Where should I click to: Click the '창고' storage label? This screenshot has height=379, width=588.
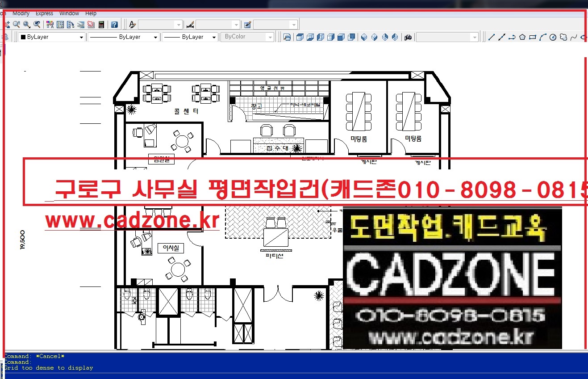[x=256, y=106]
